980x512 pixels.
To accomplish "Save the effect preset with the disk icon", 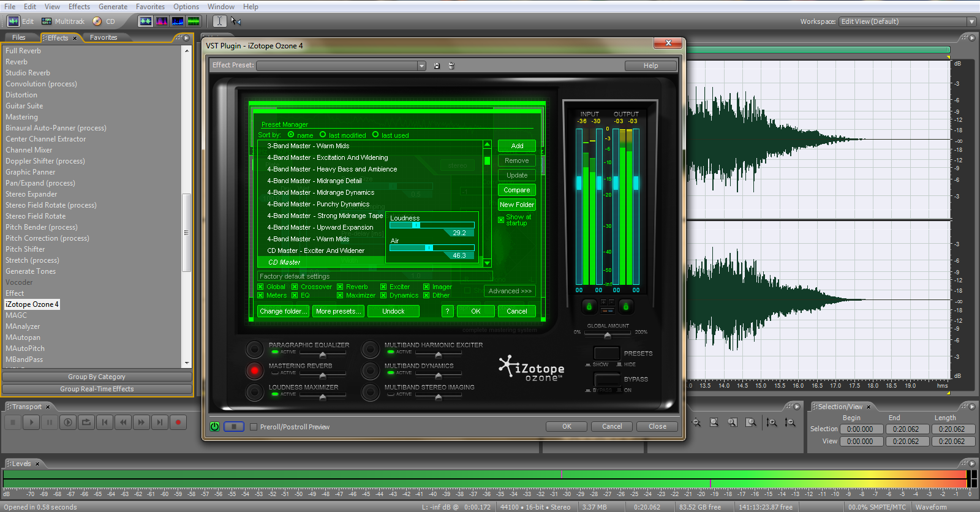I will (437, 66).
